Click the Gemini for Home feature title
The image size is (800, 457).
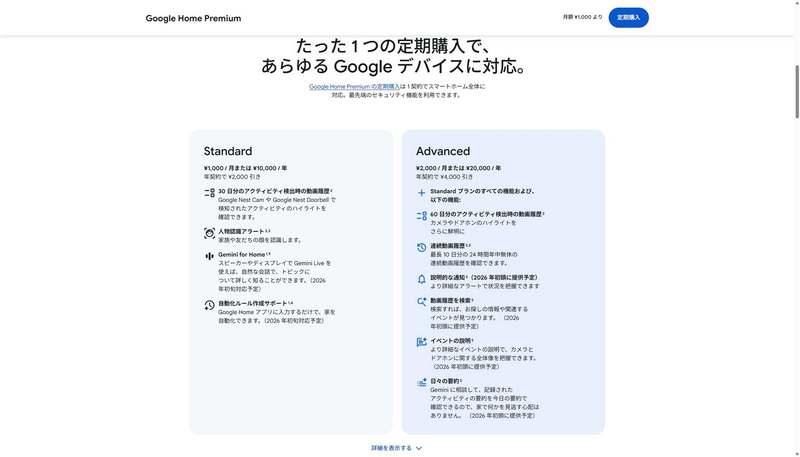click(x=242, y=255)
